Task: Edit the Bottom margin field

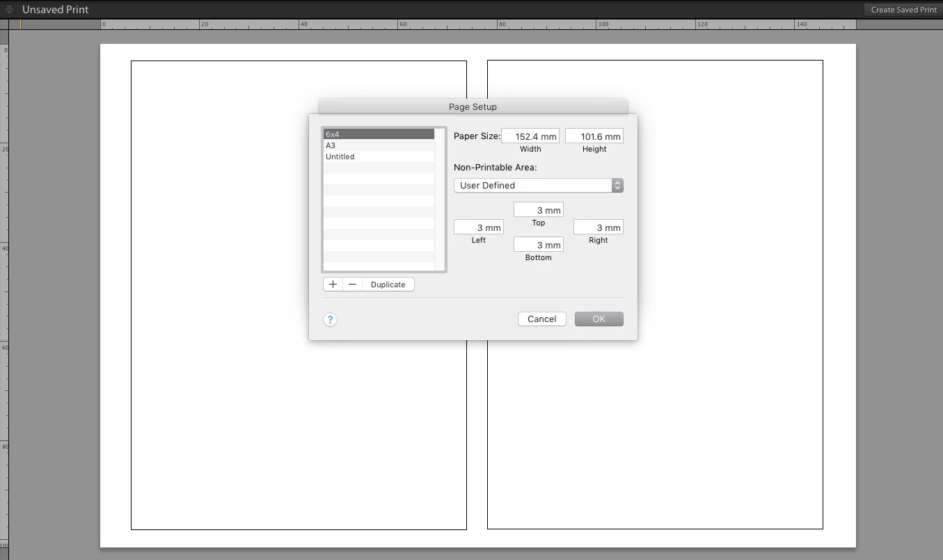Action: click(x=539, y=245)
